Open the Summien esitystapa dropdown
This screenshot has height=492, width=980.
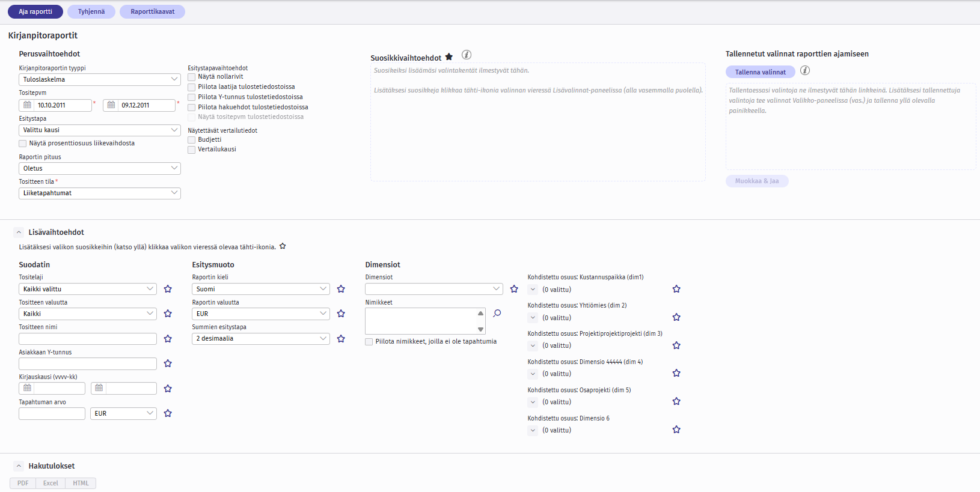pos(260,339)
